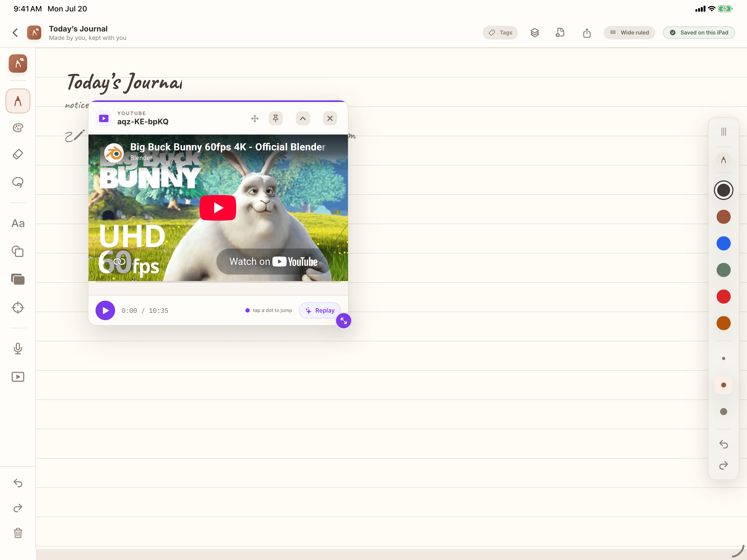
Task: Delete with the trash icon
Action: 18,533
